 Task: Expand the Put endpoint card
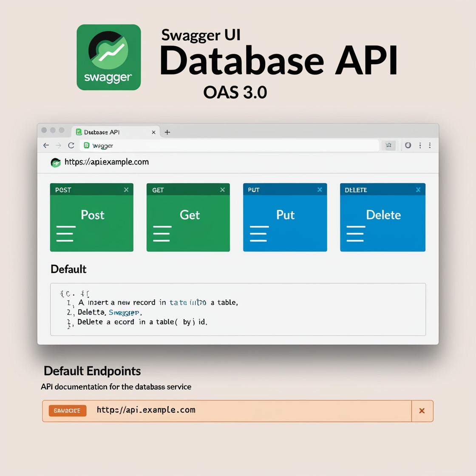click(285, 215)
